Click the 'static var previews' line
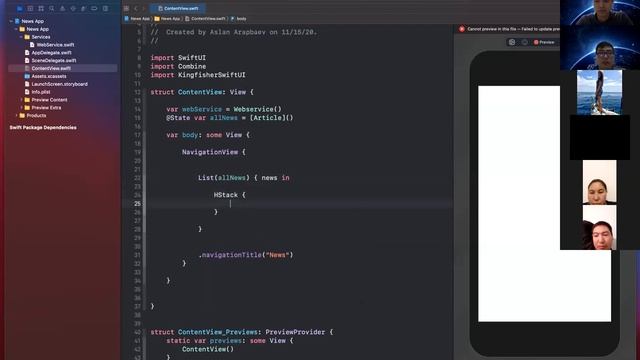This screenshot has height=360, width=640. coord(229,340)
